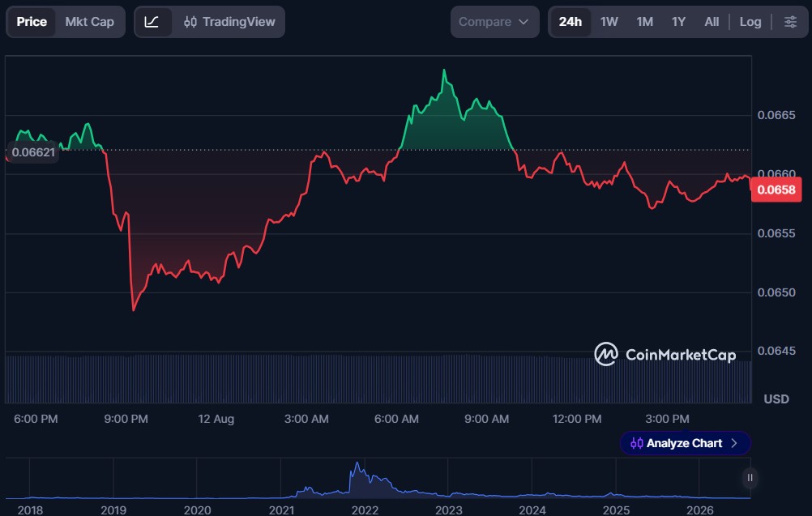Click the USD currency label
This screenshot has height=516, width=812.
tap(776, 399)
